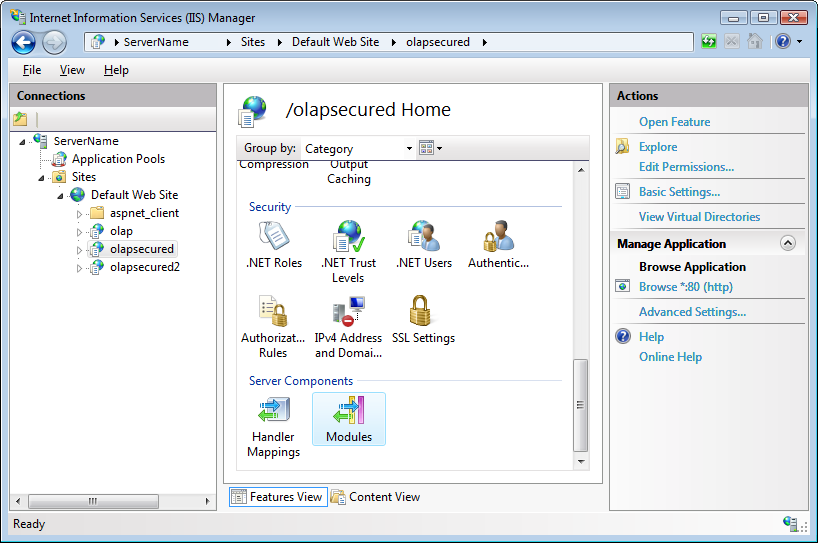Collapse the Manage Application section
Screen dimensions: 818x543
788,244
